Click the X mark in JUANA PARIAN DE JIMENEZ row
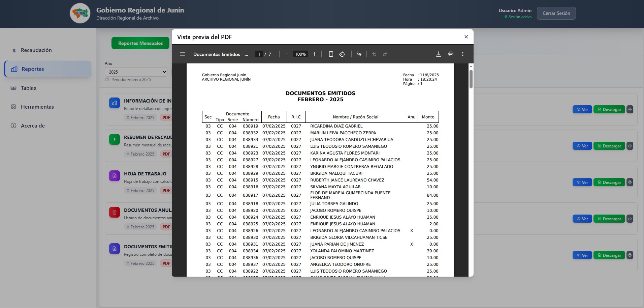Screen dimensions: 644x308 coord(412,244)
